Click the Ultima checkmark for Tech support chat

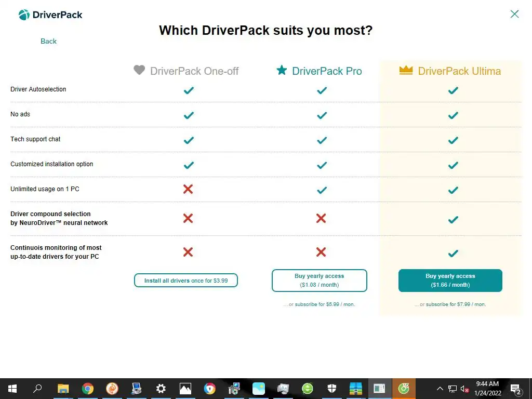[x=453, y=140]
